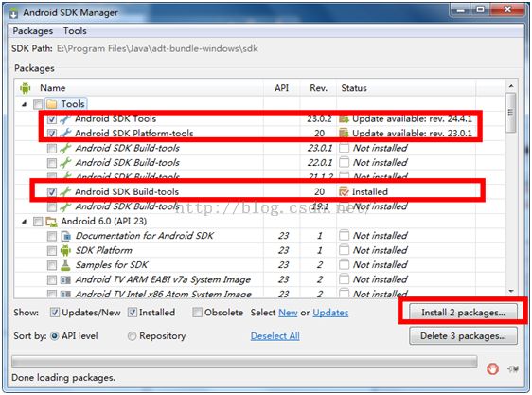Click the flask icon of Samples for SDK
Image resolution: width=532 pixels, height=395 pixels.
point(65,265)
